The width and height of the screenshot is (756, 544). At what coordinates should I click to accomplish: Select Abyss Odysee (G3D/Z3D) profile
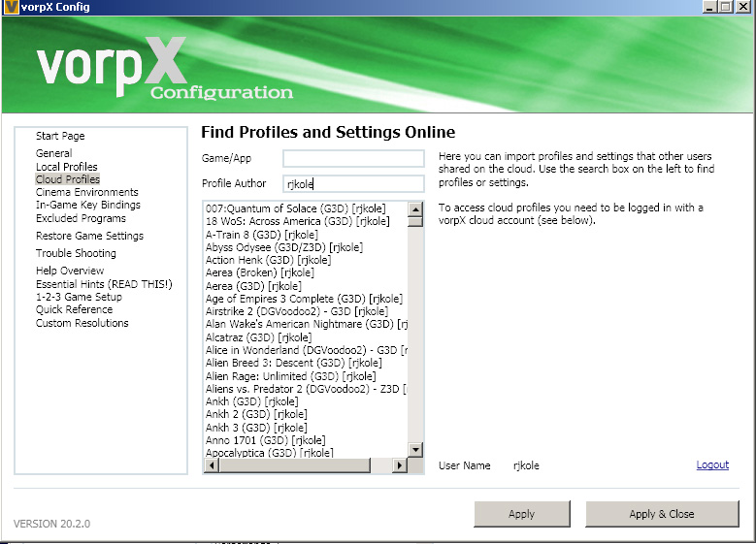[x=284, y=247]
